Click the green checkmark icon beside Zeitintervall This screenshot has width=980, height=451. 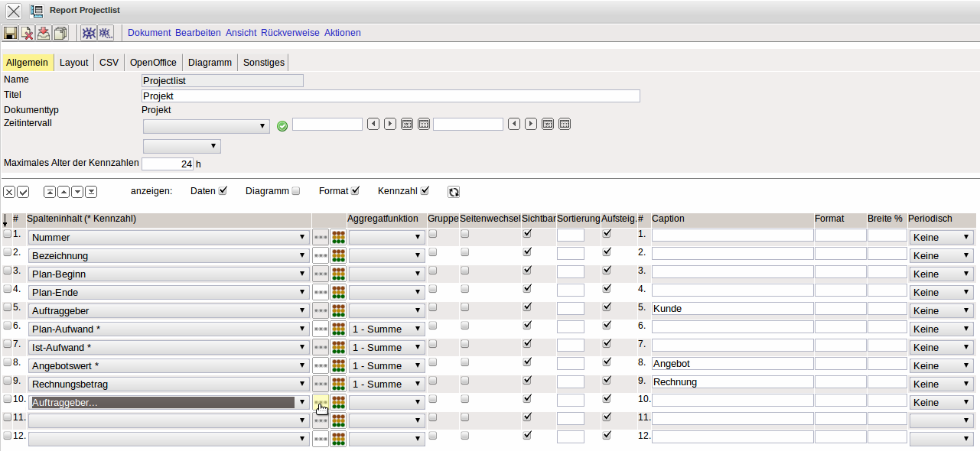point(282,126)
